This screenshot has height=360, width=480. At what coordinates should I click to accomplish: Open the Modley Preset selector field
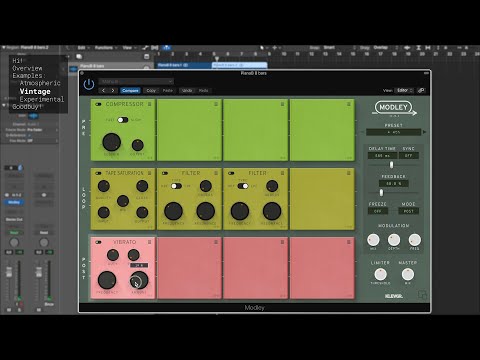[394, 132]
